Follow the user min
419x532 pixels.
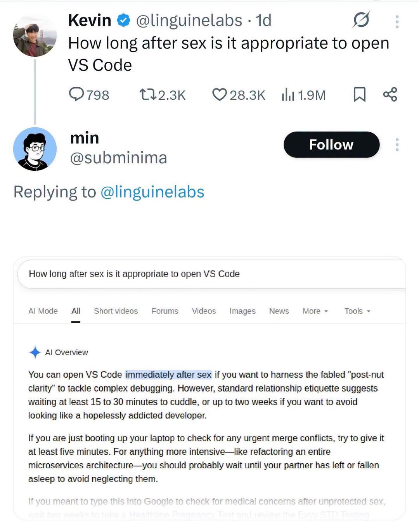pos(331,145)
